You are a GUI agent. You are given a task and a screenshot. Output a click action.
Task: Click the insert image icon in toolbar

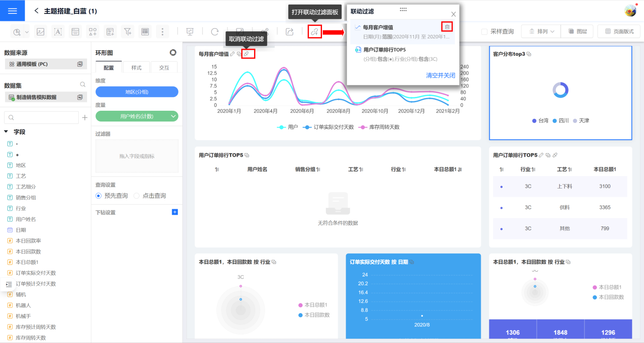[40, 32]
